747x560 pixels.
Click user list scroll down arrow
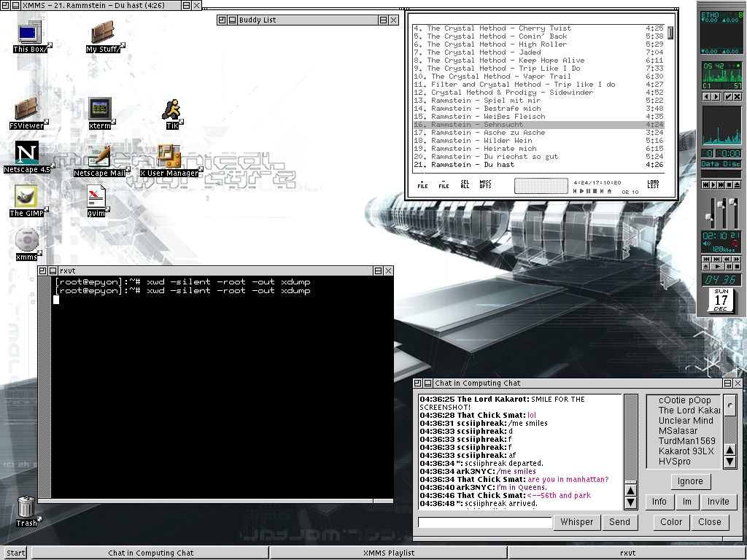click(729, 462)
